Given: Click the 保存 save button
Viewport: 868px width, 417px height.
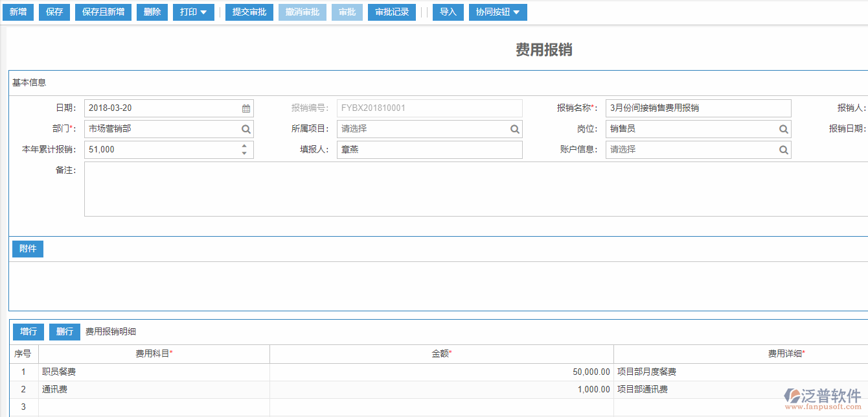Looking at the screenshot, I should pyautogui.click(x=54, y=12).
